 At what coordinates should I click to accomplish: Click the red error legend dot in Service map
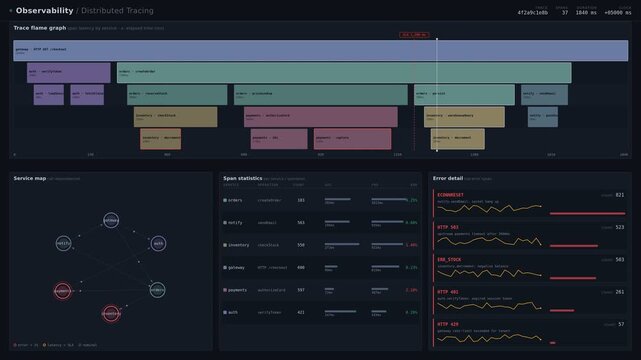[15, 345]
